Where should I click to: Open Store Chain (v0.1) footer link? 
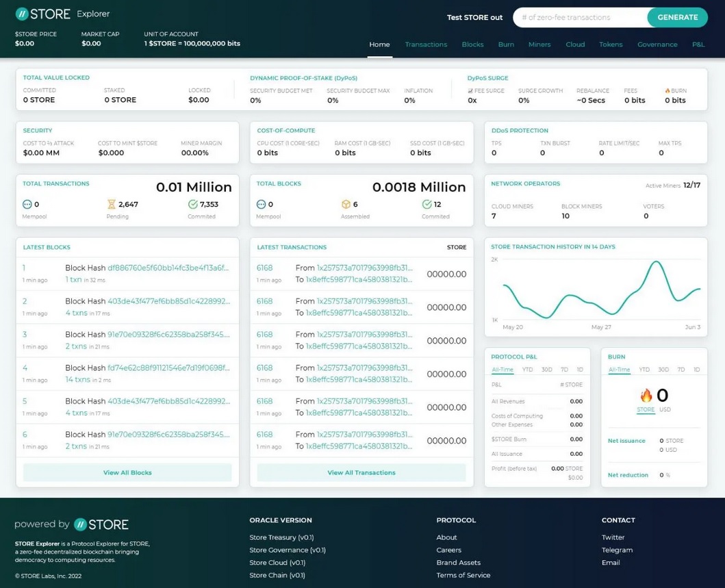click(277, 575)
